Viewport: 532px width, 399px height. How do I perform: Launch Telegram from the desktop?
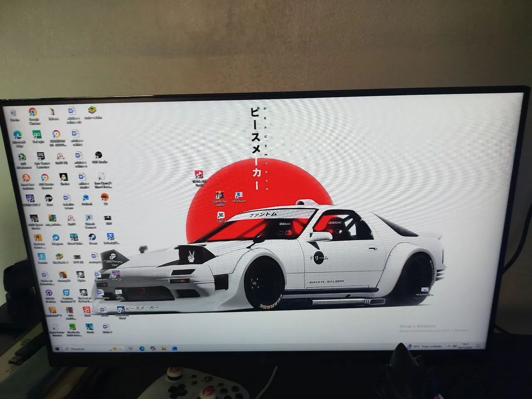pyautogui.click(x=56, y=238)
